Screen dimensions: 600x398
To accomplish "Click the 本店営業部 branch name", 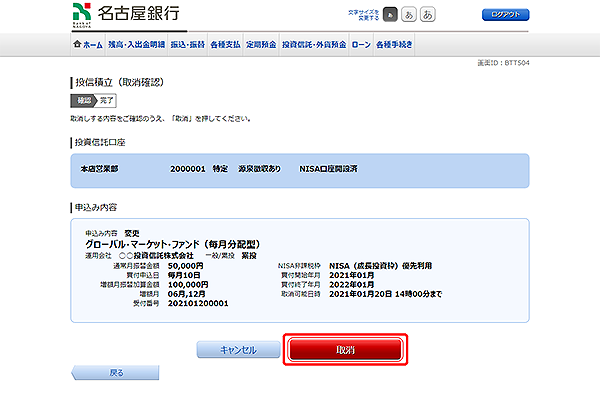I will 99,169.
